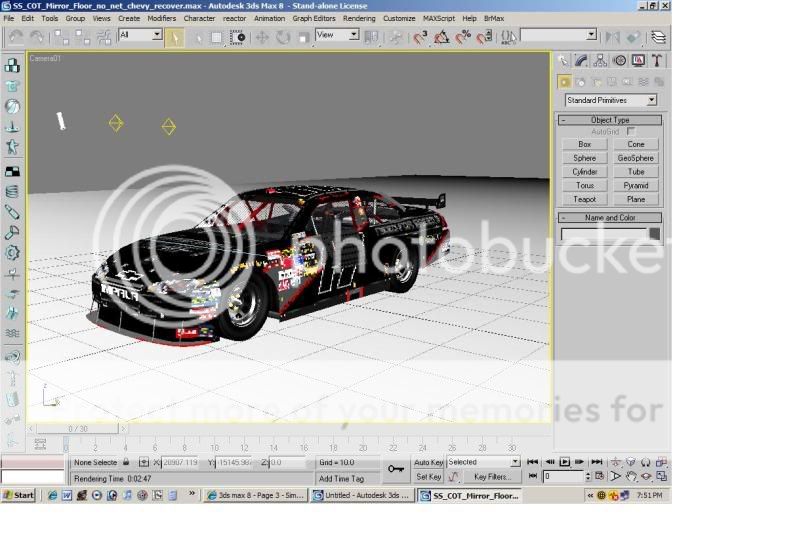Image resolution: width=799 pixels, height=553 pixels.
Task: Open the Standard Primitives dropdown
Action: tap(610, 100)
